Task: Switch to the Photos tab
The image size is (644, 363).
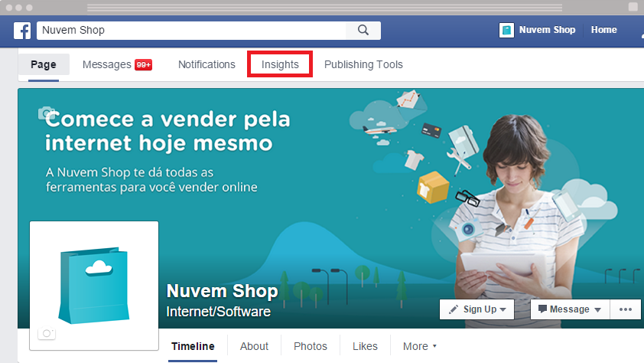Action: point(311,346)
